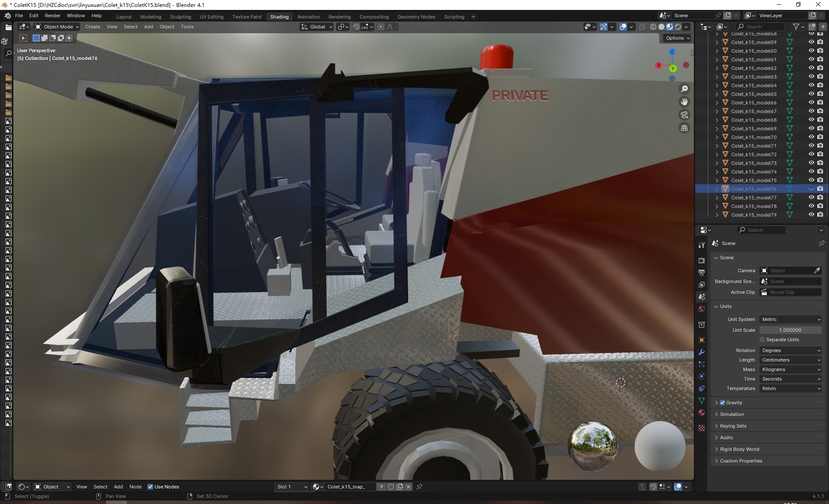Viewport: 829px width, 504px height.
Task: Open the Window menu in top bar
Action: coord(76,16)
